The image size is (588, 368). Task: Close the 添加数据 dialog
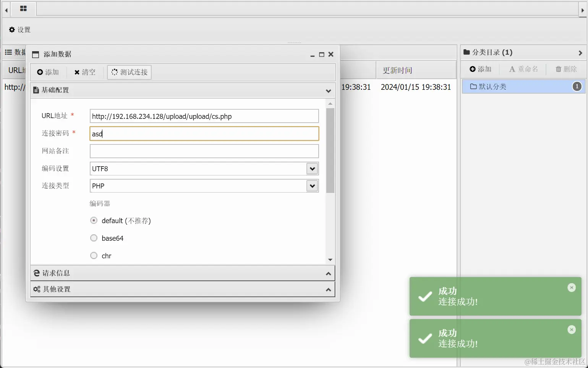click(x=331, y=54)
